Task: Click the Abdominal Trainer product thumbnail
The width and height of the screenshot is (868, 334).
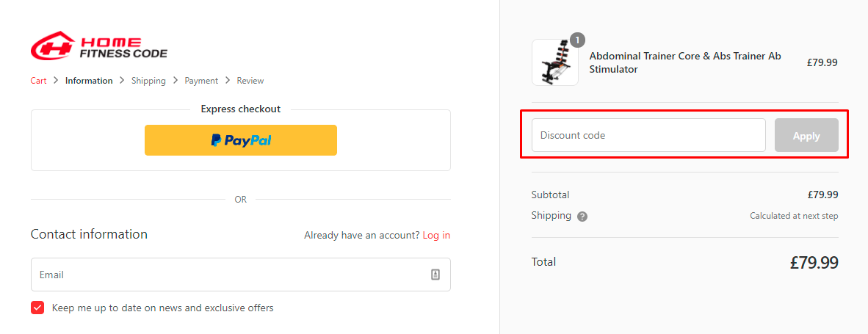Action: pyautogui.click(x=554, y=63)
